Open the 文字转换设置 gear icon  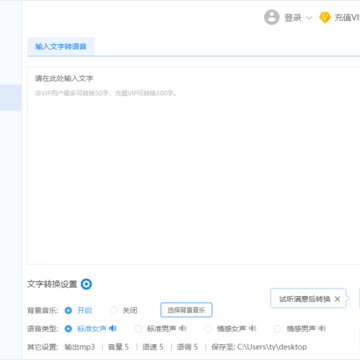pyautogui.click(x=86, y=284)
